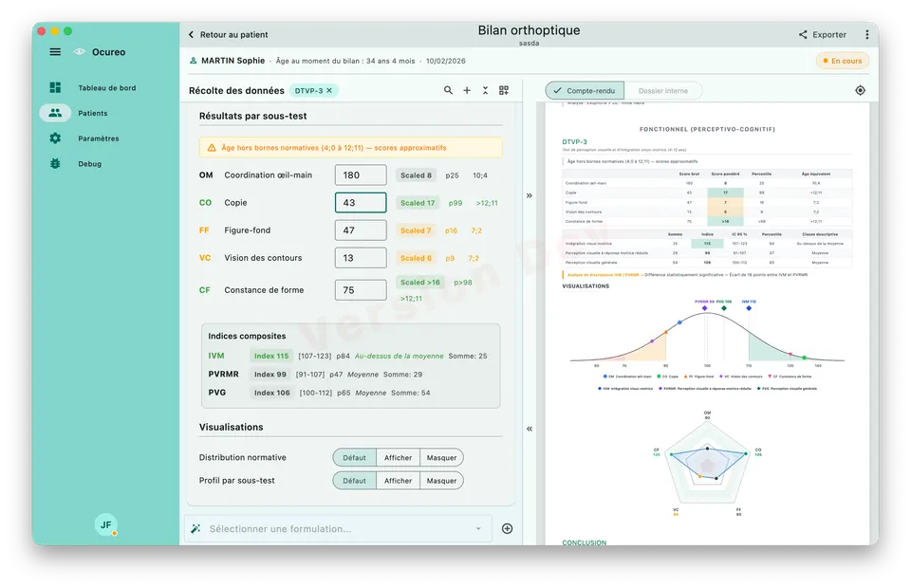
Task: Set Profil par sous-test to Défaut
Action: (x=354, y=481)
